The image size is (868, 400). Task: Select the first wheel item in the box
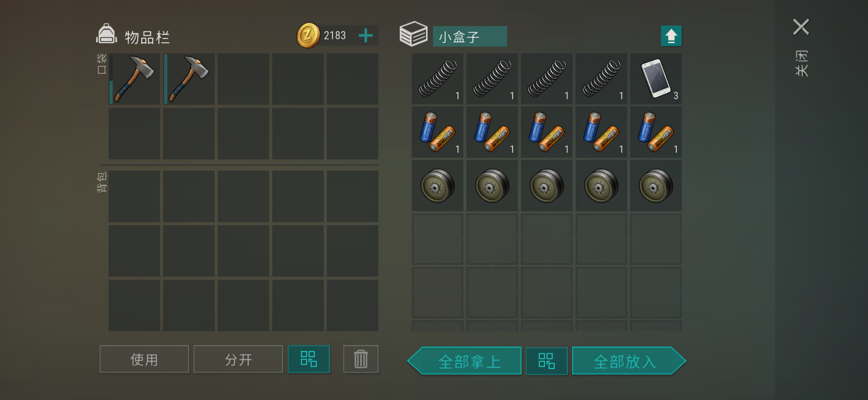tap(437, 186)
